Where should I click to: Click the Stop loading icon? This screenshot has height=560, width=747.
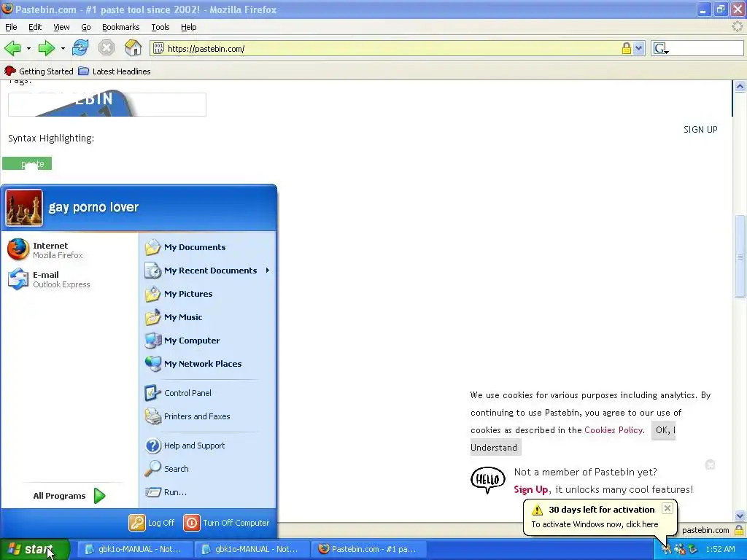pyautogui.click(x=107, y=48)
